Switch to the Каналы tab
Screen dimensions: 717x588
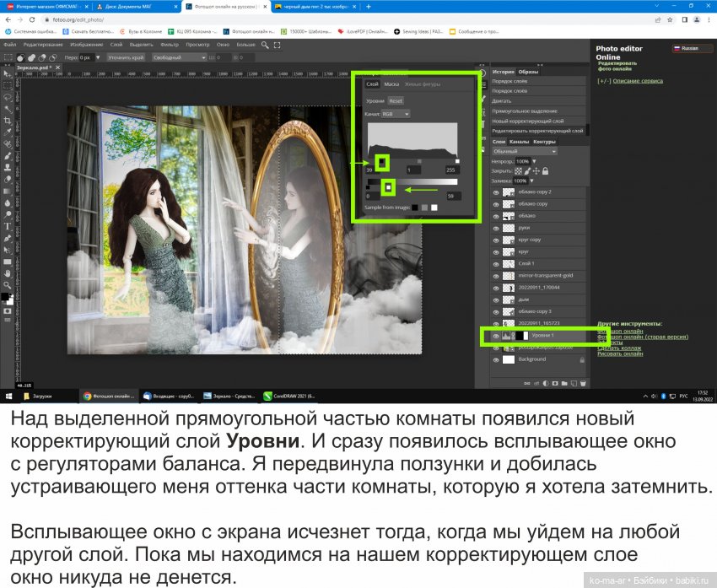[x=520, y=140]
